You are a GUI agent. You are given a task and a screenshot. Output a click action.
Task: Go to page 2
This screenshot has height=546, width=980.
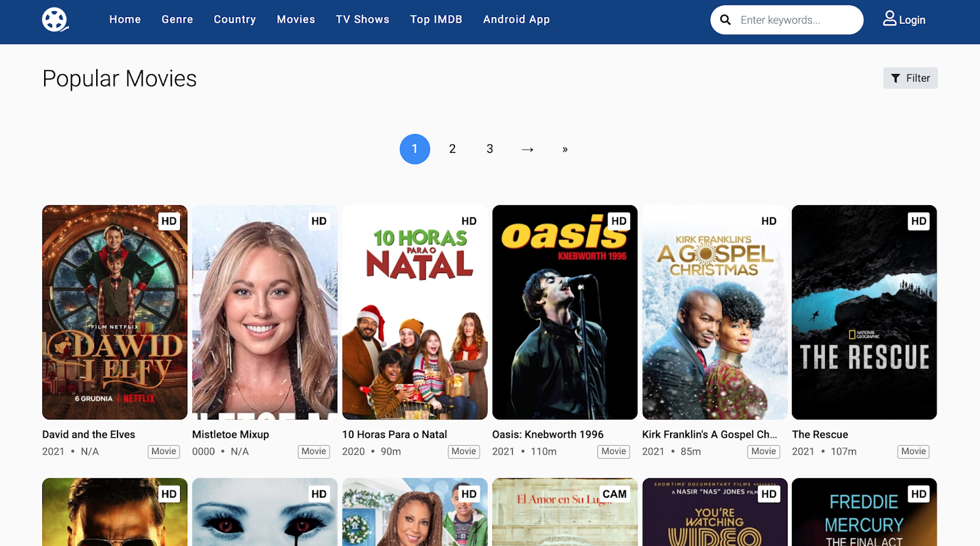click(x=452, y=149)
